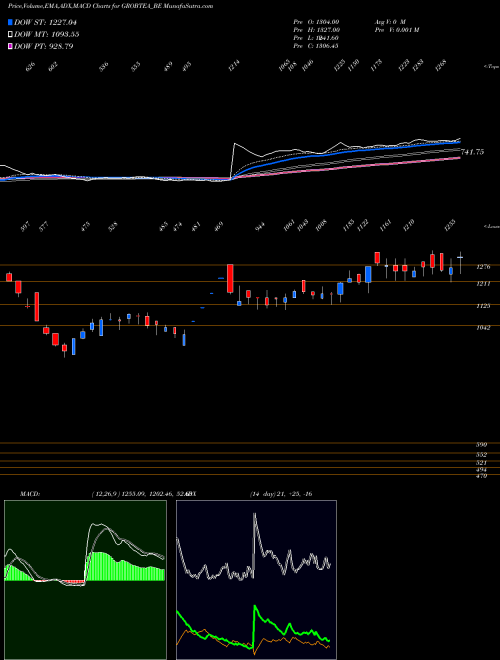
Task: Select the 'DOW ST: 1227.04' legend text
Action: pyautogui.click(x=45, y=22)
